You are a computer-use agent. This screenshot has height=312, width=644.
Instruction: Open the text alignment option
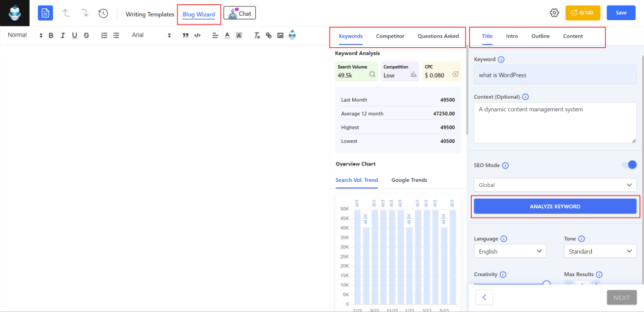click(215, 36)
